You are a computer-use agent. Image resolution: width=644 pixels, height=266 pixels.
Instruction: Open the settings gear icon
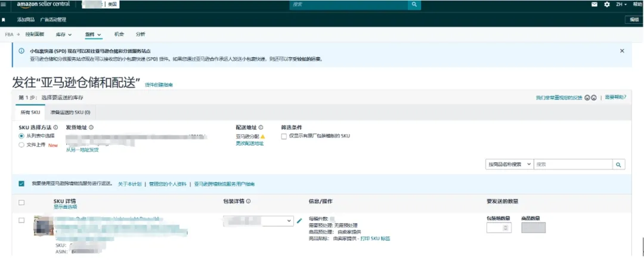click(x=606, y=4)
